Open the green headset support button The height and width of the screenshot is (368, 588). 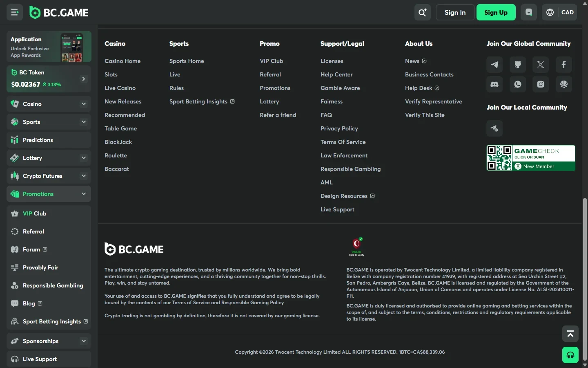pos(570,355)
